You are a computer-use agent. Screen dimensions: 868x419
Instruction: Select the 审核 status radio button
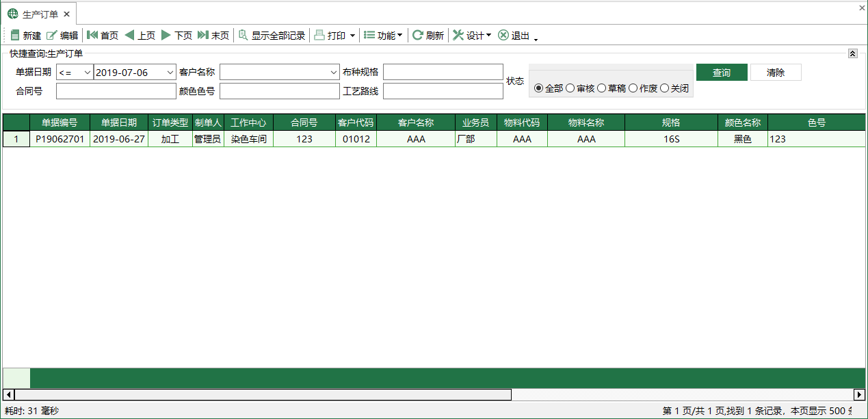point(570,88)
